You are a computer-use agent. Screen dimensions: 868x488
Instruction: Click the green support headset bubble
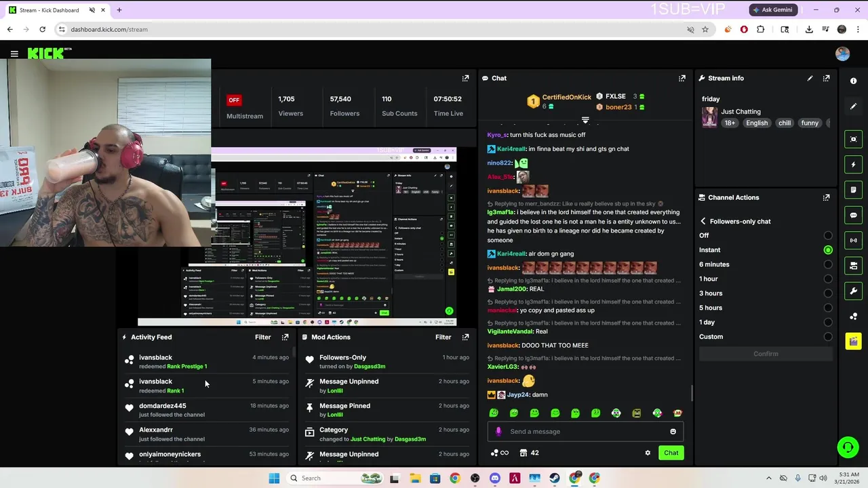(847, 447)
